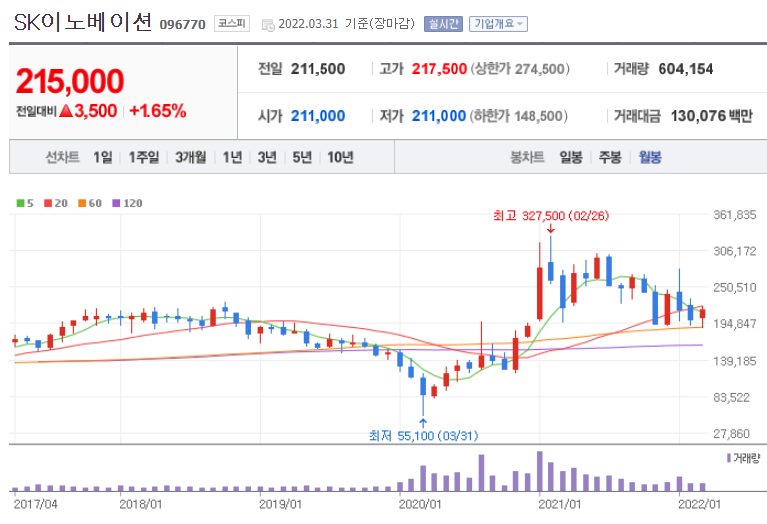Viewport: 767px width, 524px height.
Task: Switch to the 일봉 daily candle chart
Action: [x=571, y=158]
